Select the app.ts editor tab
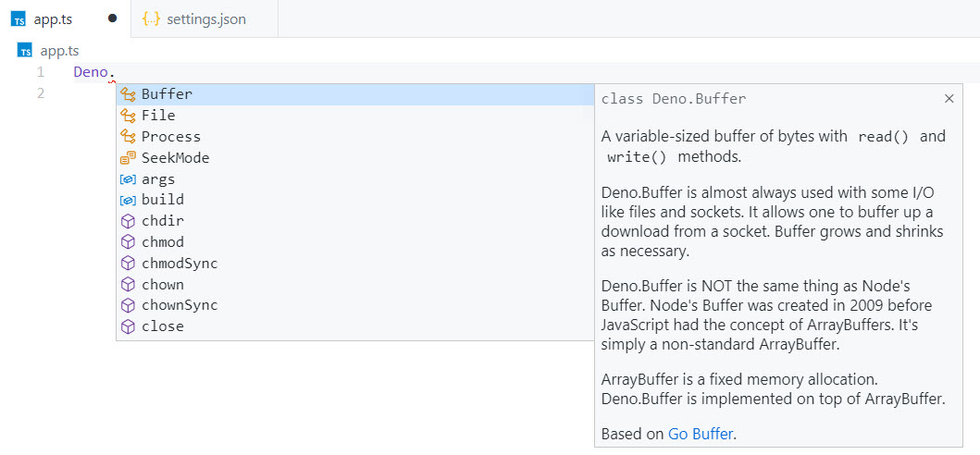The image size is (980, 455). [x=53, y=19]
